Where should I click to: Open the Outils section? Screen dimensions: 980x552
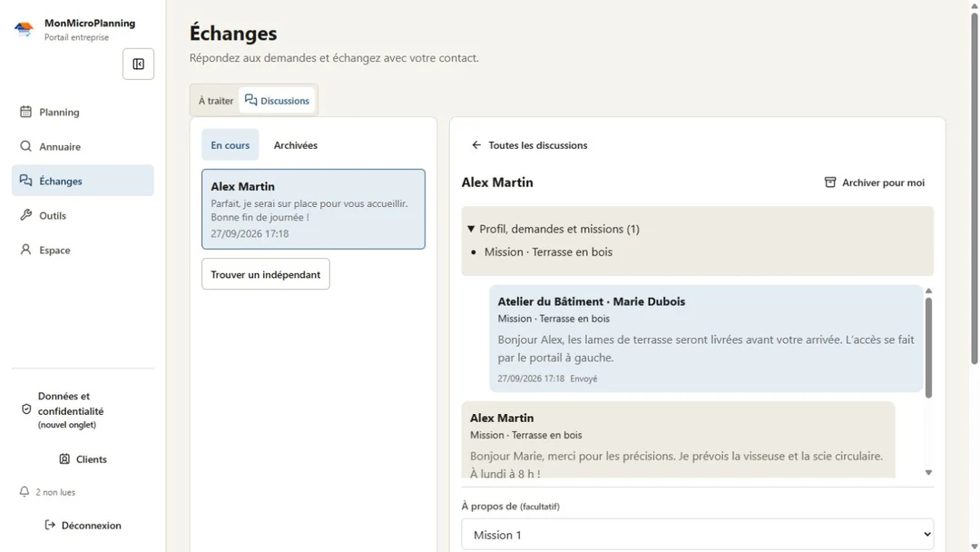click(83, 215)
